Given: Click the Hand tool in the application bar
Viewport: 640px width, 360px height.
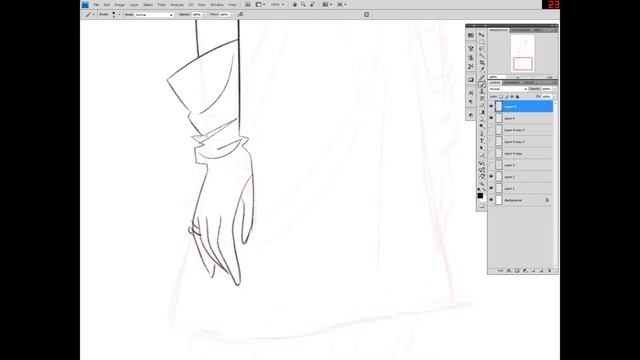Looking at the screenshot, I should point(295,4).
